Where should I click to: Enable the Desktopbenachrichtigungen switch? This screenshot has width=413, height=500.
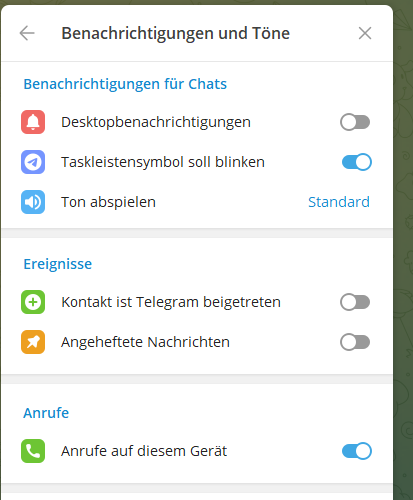[x=355, y=122]
